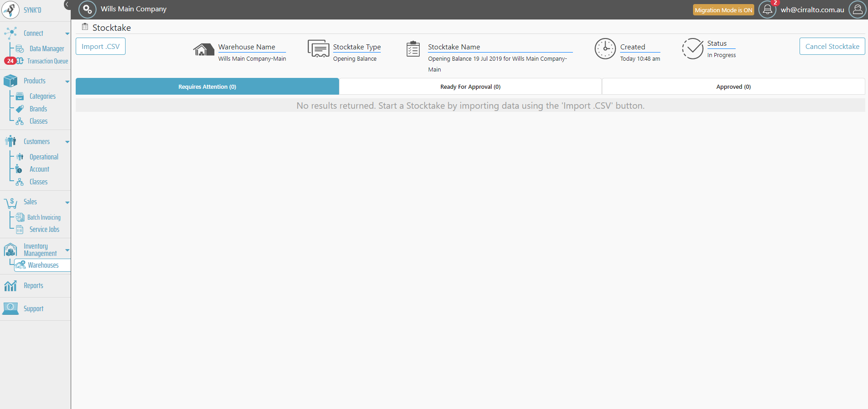Image resolution: width=868 pixels, height=409 pixels.
Task: Switch to the Approved (0) tab
Action: pos(733,87)
